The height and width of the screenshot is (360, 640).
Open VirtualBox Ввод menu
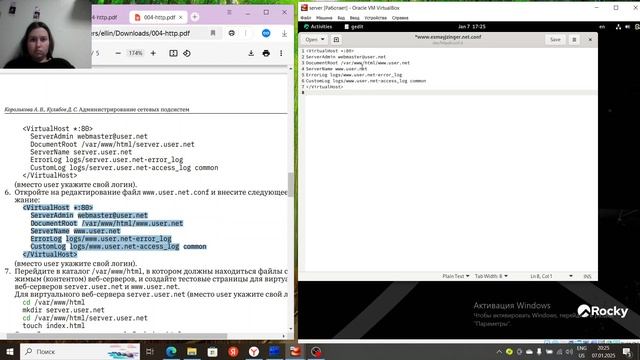point(355,18)
